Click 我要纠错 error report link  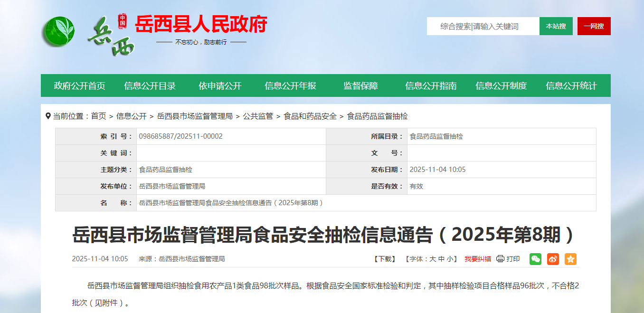(478, 259)
